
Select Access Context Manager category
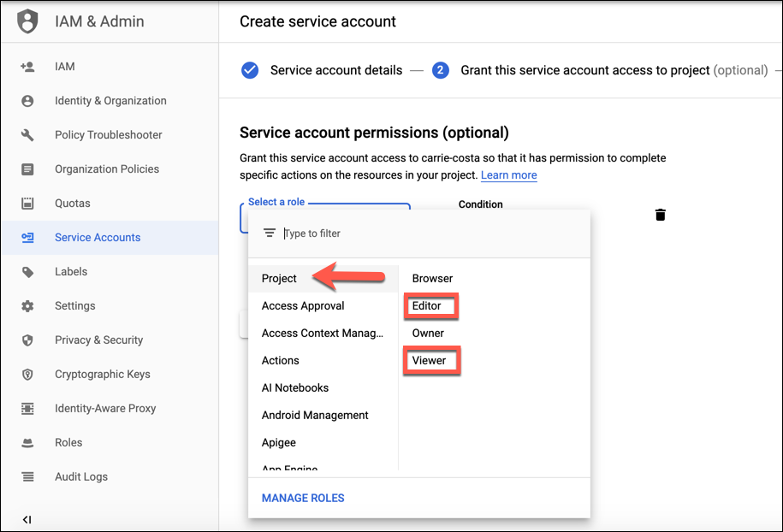pos(323,333)
